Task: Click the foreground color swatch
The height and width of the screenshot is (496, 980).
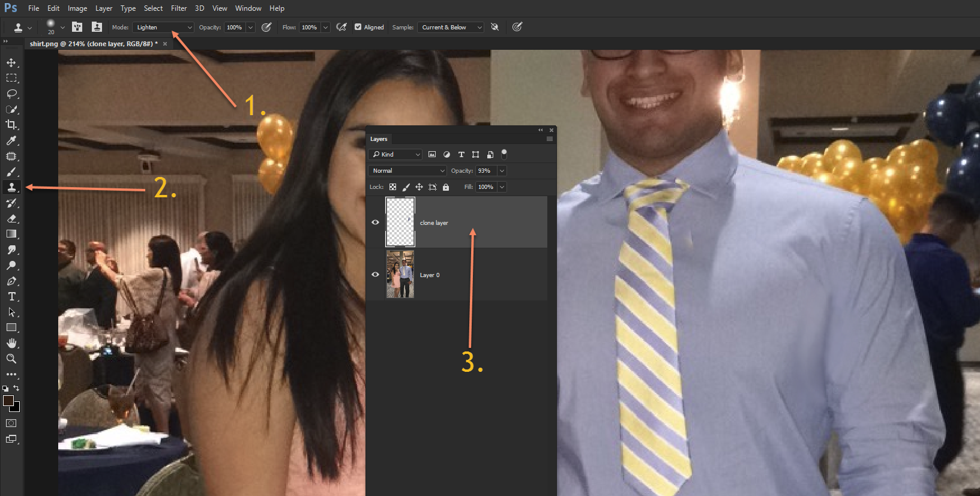Action: pos(8,401)
